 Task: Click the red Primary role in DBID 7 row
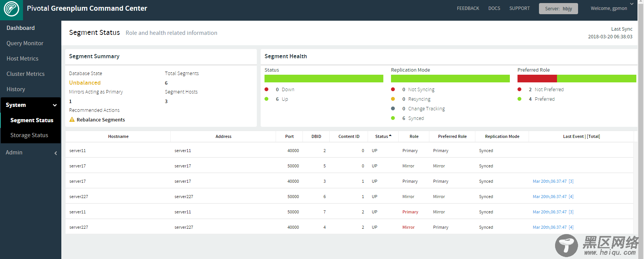(x=410, y=212)
